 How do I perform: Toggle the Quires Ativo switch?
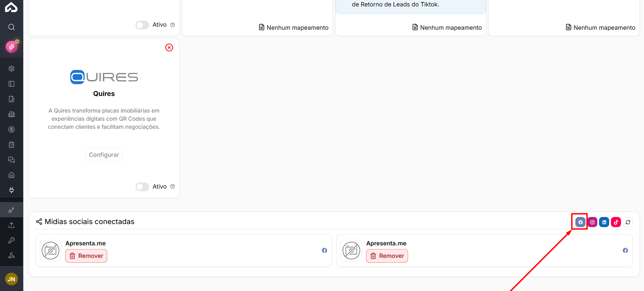point(142,187)
